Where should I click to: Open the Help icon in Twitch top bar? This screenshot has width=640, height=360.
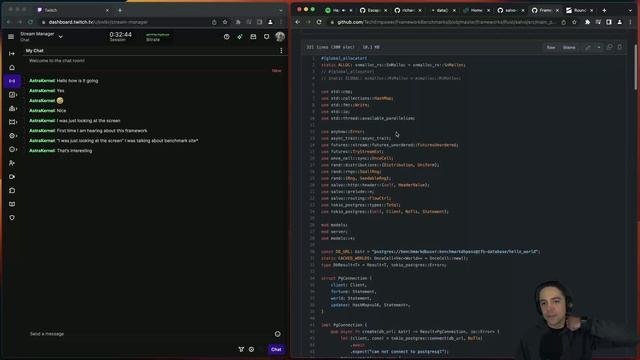(x=227, y=37)
